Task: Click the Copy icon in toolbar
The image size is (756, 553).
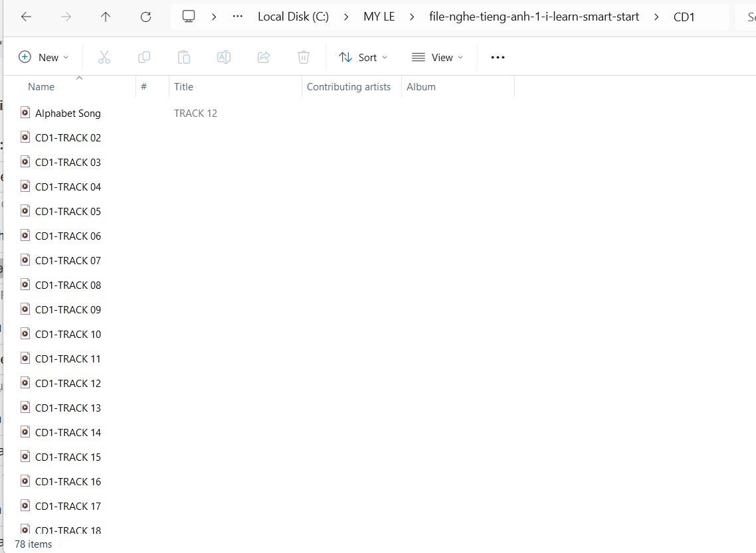Action: pos(144,58)
